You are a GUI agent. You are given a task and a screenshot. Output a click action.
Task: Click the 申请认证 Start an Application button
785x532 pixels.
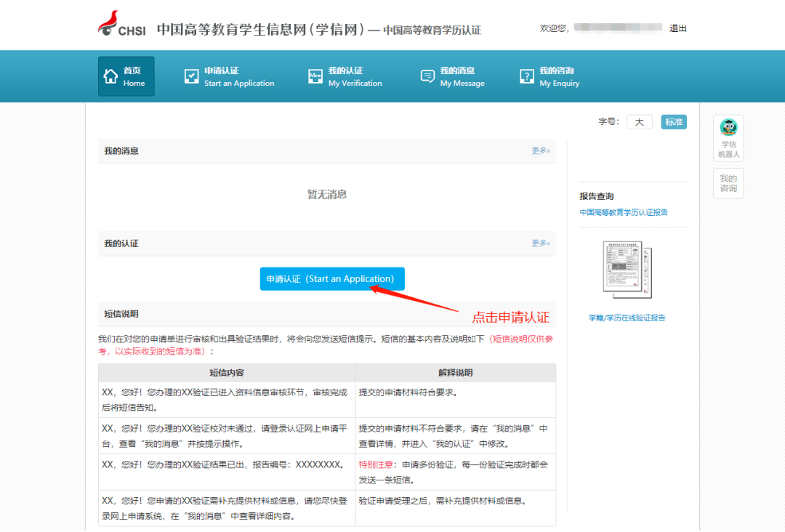click(332, 278)
